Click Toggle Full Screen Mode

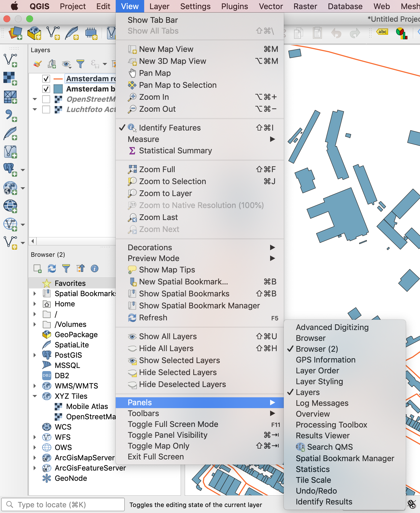[x=173, y=424]
